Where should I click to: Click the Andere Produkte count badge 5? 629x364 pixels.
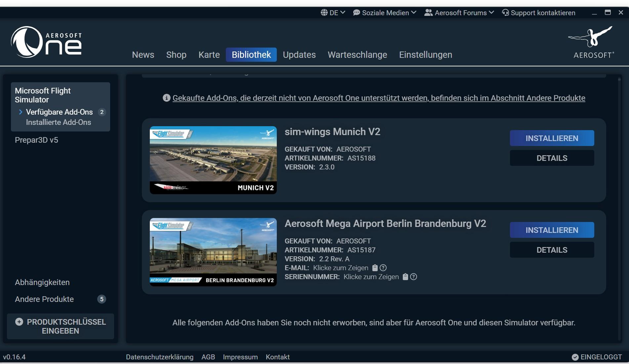(x=102, y=299)
